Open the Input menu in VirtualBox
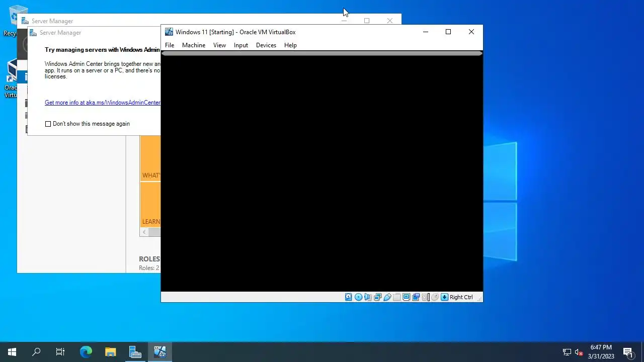644x362 pixels. (241, 45)
